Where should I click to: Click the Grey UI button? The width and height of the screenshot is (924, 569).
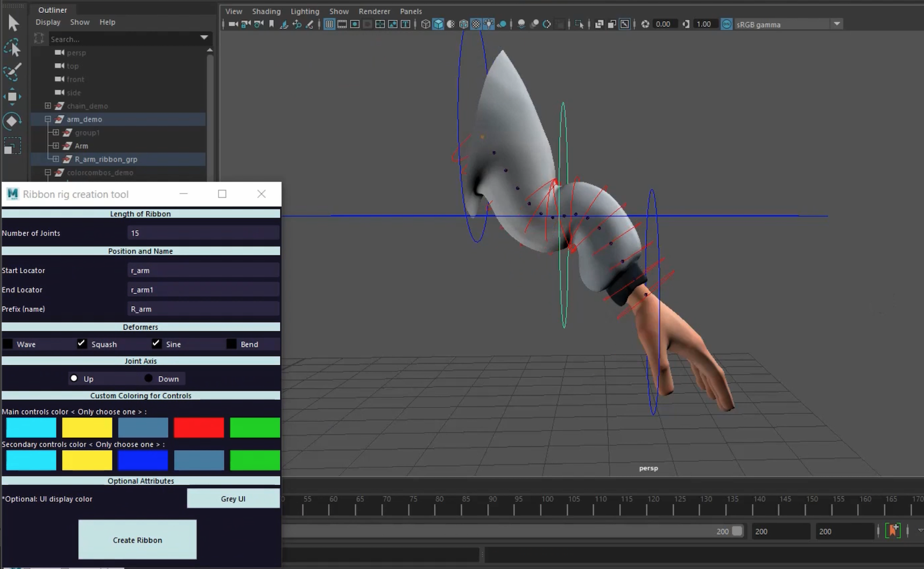pyautogui.click(x=233, y=499)
